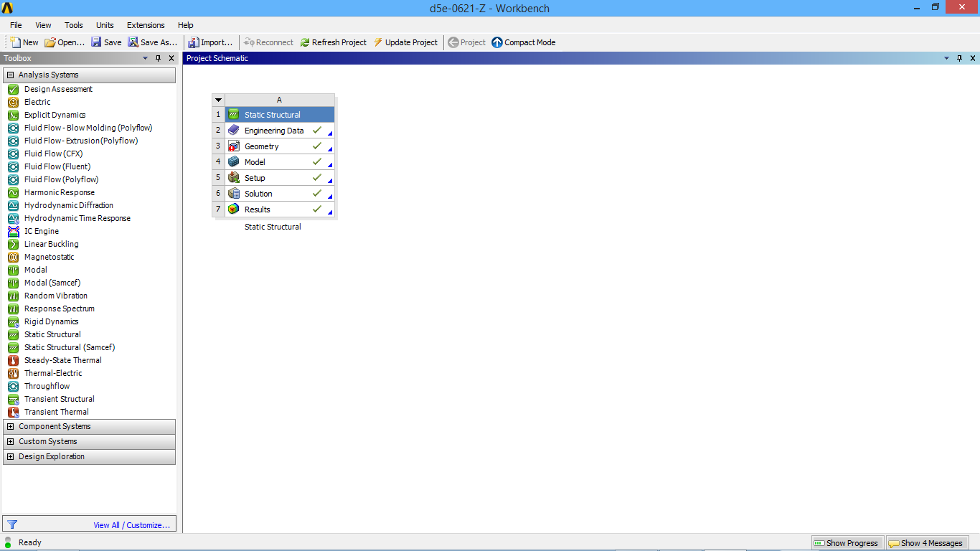Select Transient Structural in Toolbox
Screen dimensions: 980x551
60,399
